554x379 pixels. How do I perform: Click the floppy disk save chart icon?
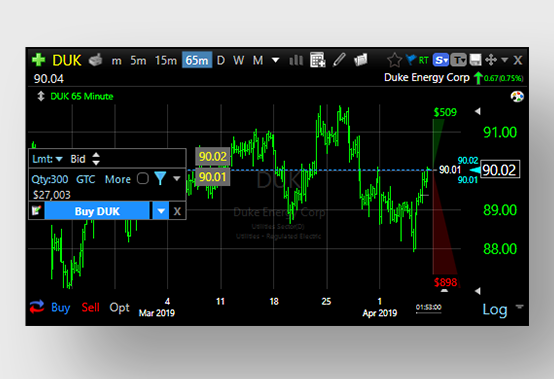(x=475, y=60)
